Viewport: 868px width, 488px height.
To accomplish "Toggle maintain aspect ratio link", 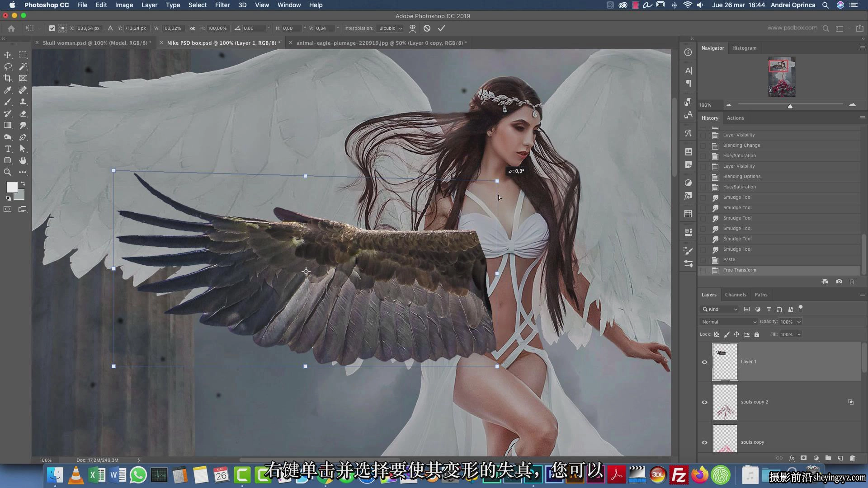I will click(193, 28).
